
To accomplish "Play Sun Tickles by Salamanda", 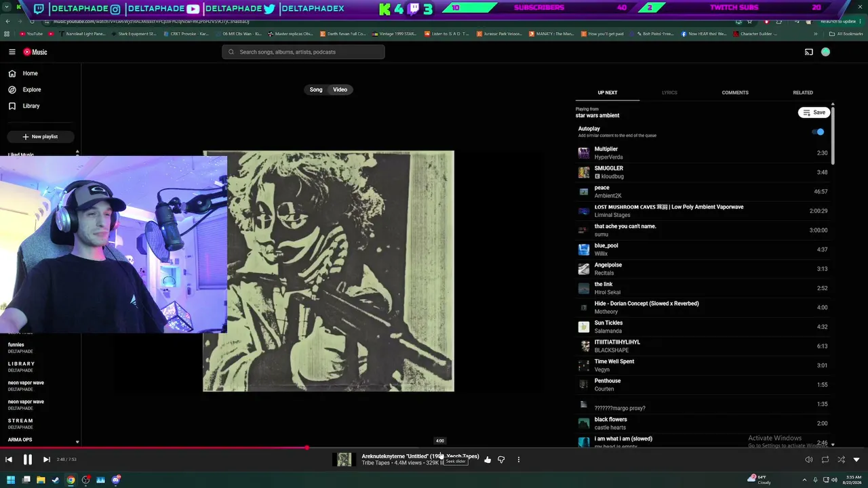I will (x=703, y=327).
